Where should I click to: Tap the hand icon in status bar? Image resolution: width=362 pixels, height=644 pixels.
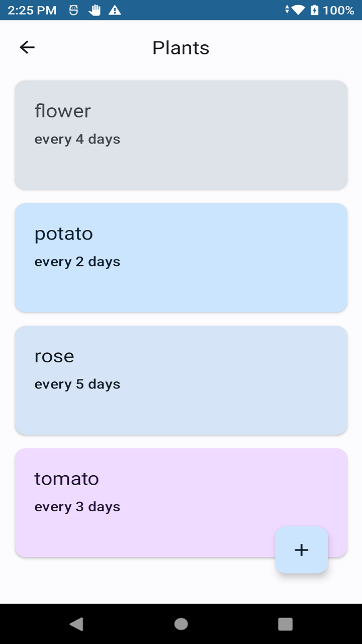[x=95, y=10]
